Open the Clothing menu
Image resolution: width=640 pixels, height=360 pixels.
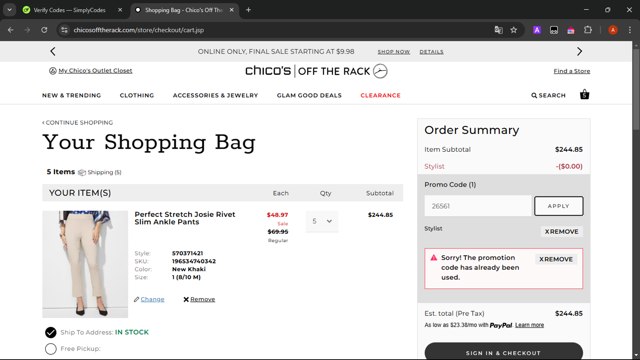[137, 95]
